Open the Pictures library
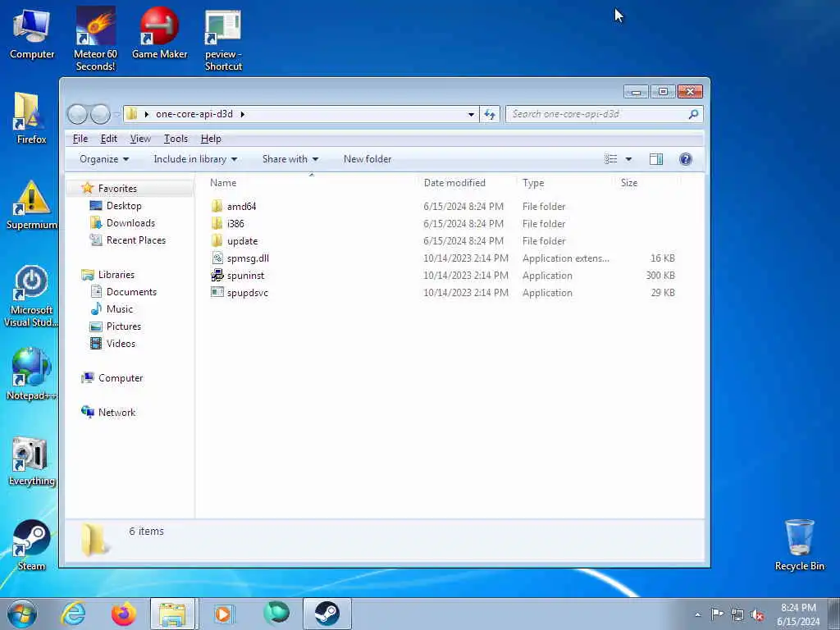The image size is (840, 630). click(x=124, y=326)
